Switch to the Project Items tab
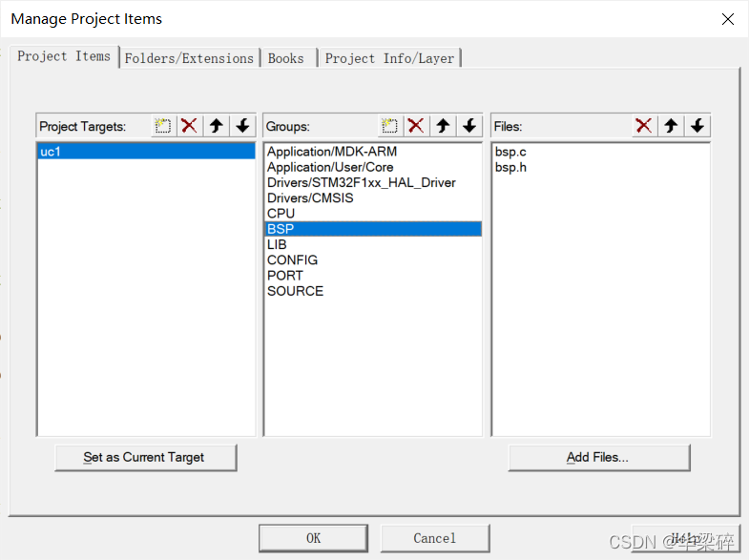Screen dimensions: 749x560 (x=64, y=57)
